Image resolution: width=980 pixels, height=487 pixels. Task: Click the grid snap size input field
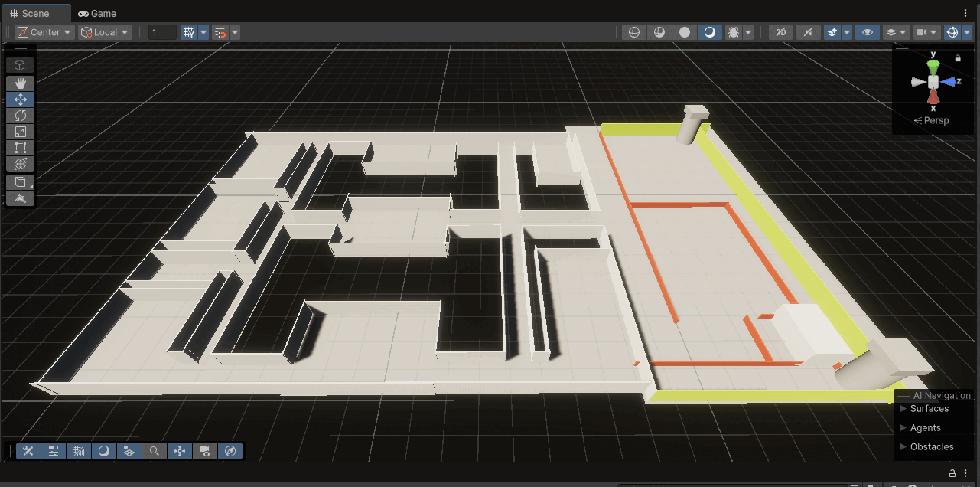coord(162,32)
